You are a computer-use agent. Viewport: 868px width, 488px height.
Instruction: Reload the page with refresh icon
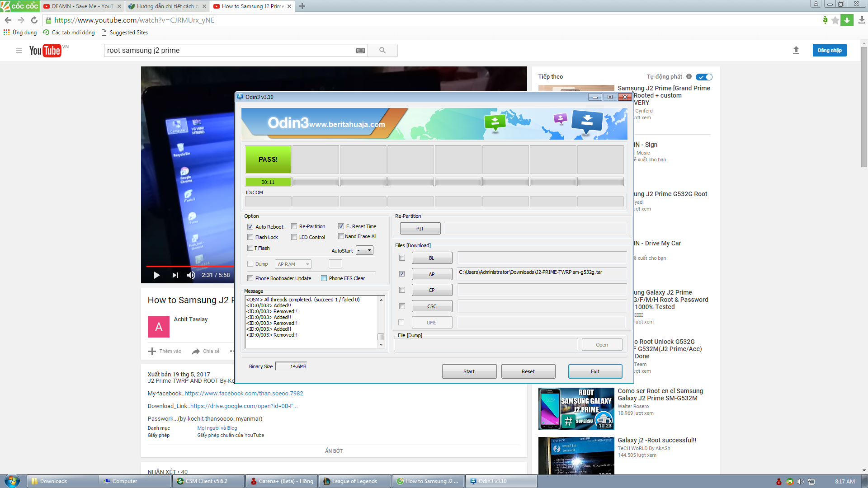pyautogui.click(x=34, y=20)
